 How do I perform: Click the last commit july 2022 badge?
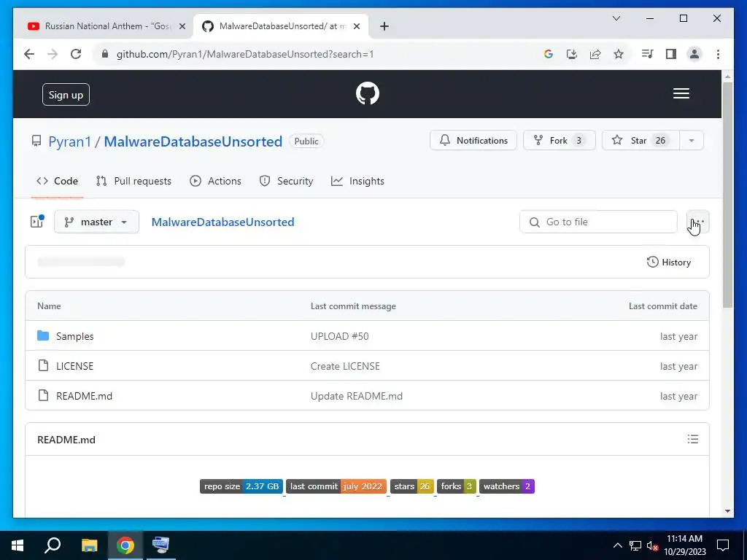point(336,486)
